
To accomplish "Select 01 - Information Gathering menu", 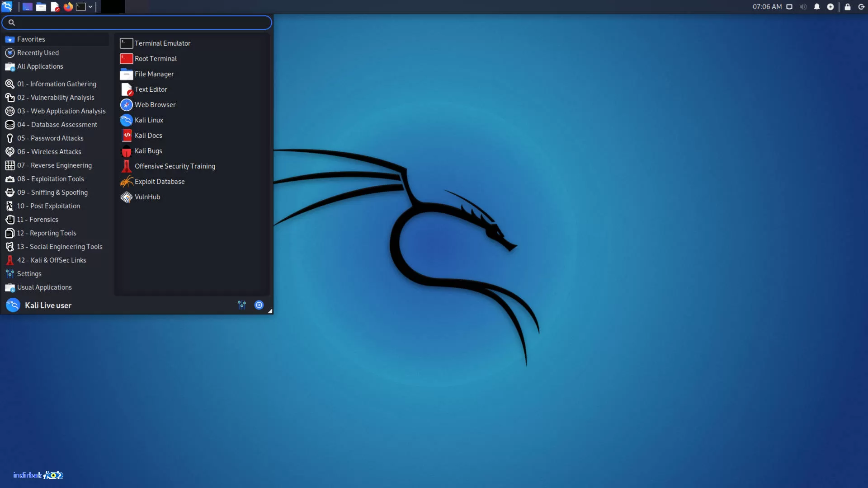I will [57, 84].
